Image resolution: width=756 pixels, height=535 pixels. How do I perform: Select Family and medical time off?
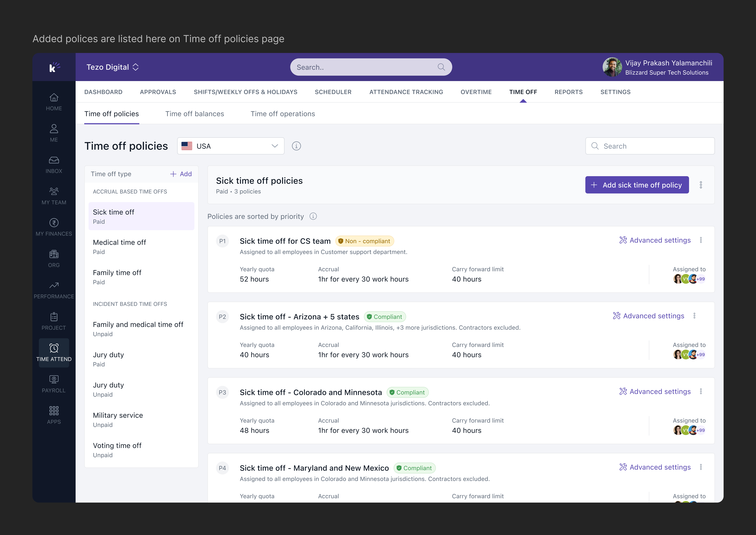pos(142,329)
